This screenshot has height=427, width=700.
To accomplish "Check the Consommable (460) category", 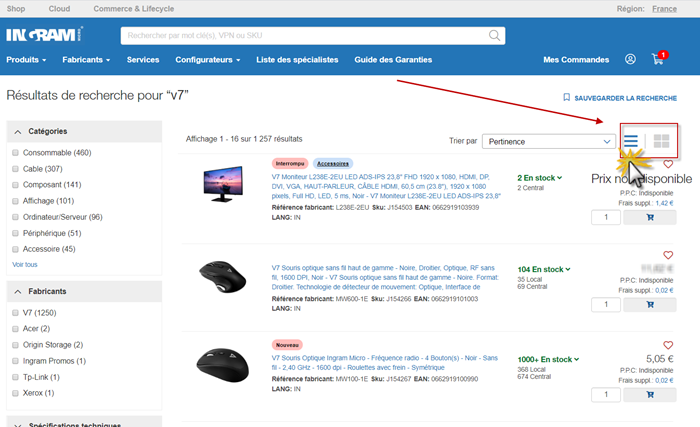I will (15, 153).
